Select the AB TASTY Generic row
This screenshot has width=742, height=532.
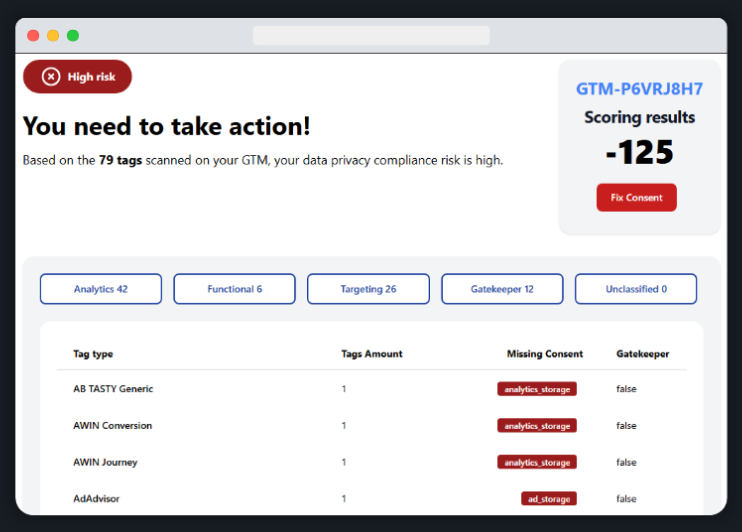coord(113,388)
